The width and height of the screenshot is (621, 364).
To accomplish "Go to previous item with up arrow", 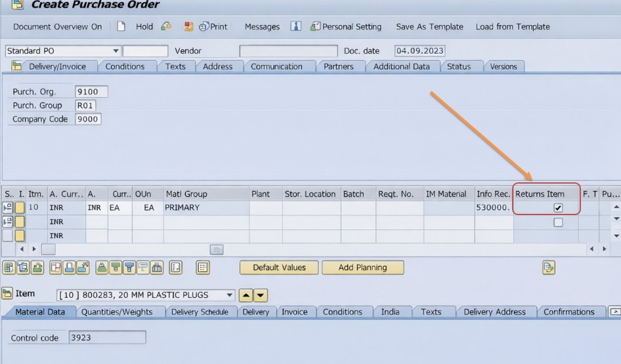I will [247, 295].
